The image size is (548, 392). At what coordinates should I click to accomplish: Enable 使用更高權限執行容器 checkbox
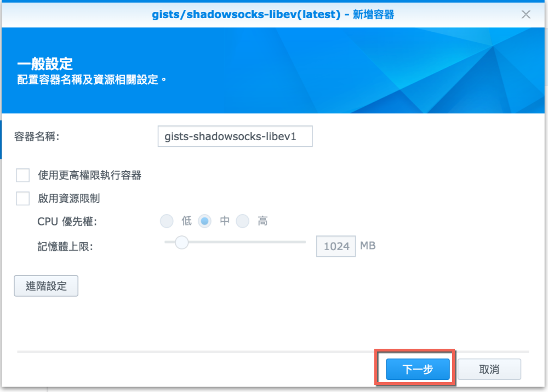tap(22, 175)
